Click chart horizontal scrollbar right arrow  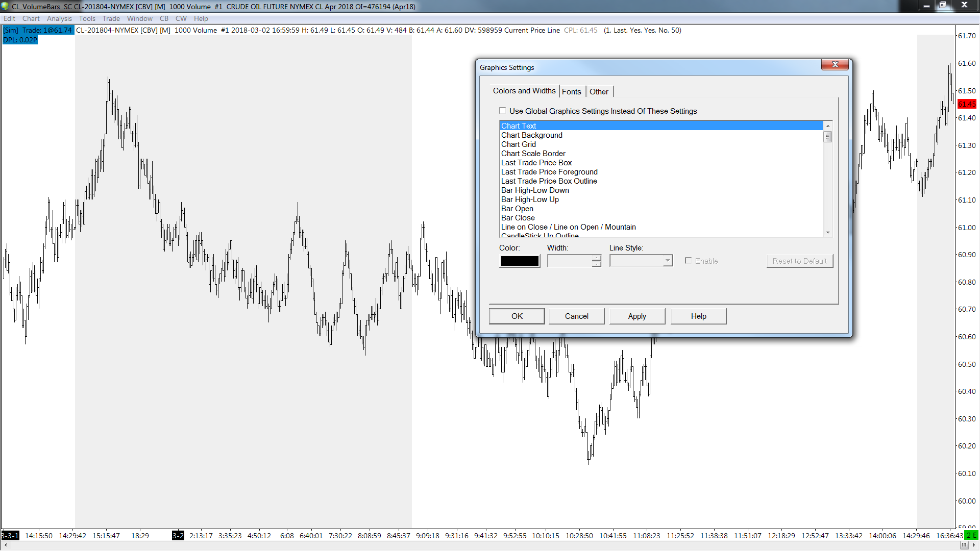(x=974, y=545)
